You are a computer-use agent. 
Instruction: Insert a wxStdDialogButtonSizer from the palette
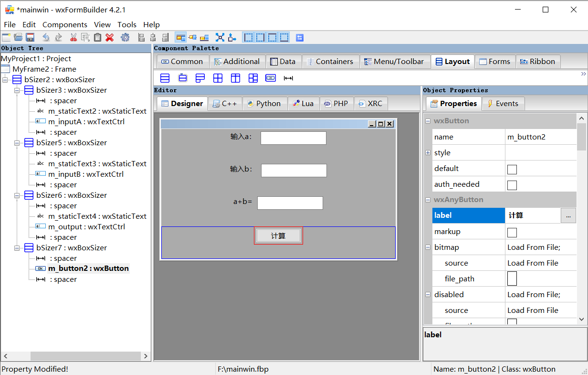click(271, 77)
